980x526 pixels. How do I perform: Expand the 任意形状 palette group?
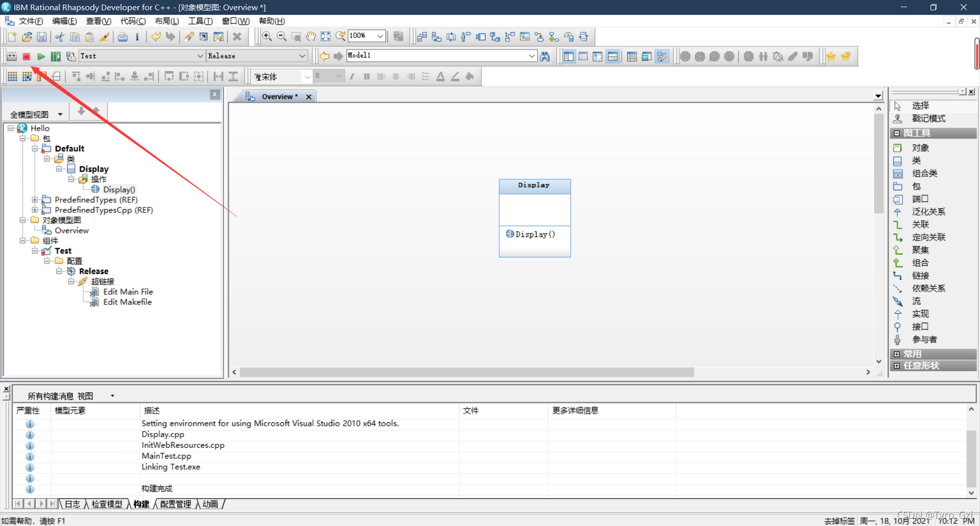tap(897, 366)
